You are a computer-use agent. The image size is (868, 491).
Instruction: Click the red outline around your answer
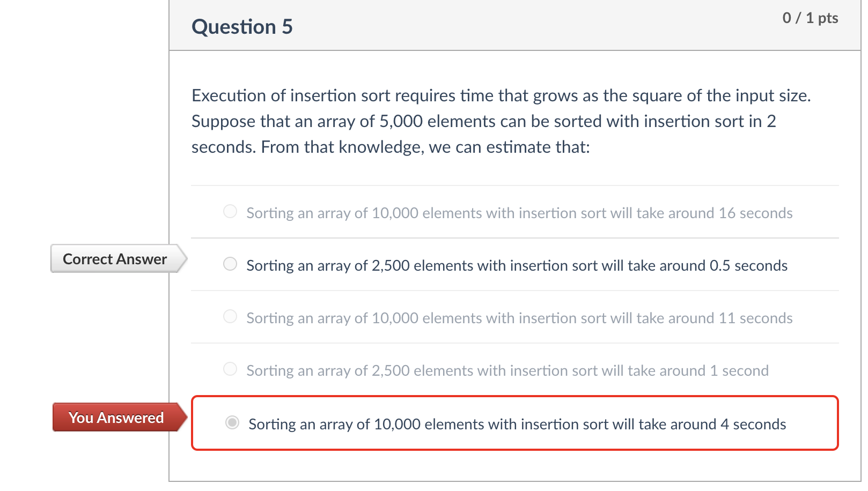click(515, 397)
